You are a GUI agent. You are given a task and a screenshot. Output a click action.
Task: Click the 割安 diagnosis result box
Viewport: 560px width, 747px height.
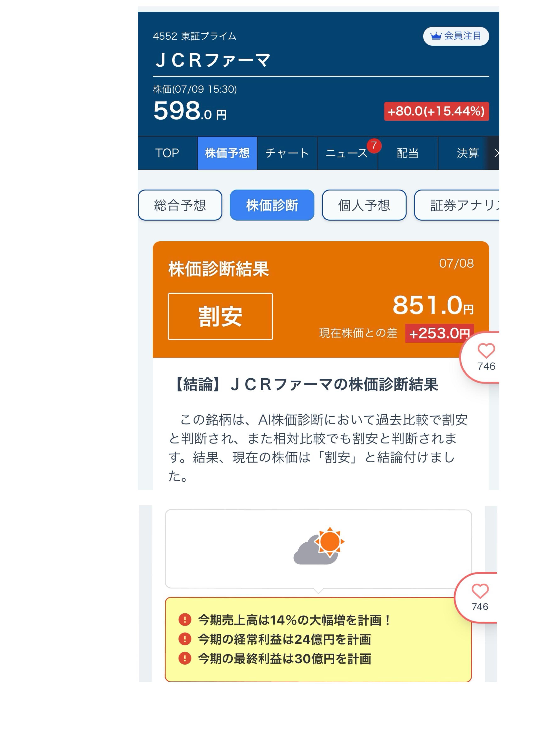coord(220,316)
